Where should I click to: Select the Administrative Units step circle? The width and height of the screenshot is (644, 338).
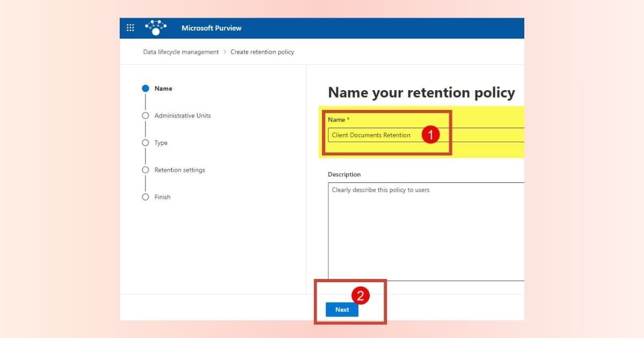click(x=145, y=116)
